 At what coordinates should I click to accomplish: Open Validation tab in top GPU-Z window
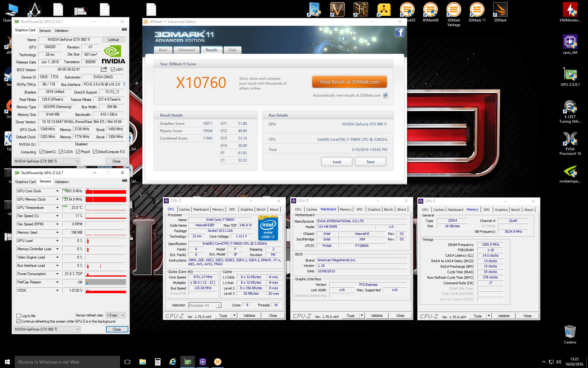(62, 31)
